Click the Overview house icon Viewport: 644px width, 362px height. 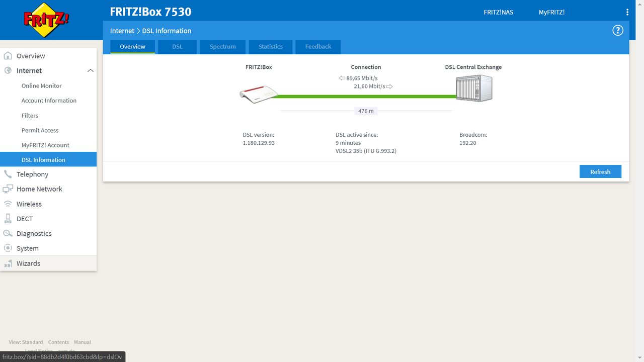point(8,56)
